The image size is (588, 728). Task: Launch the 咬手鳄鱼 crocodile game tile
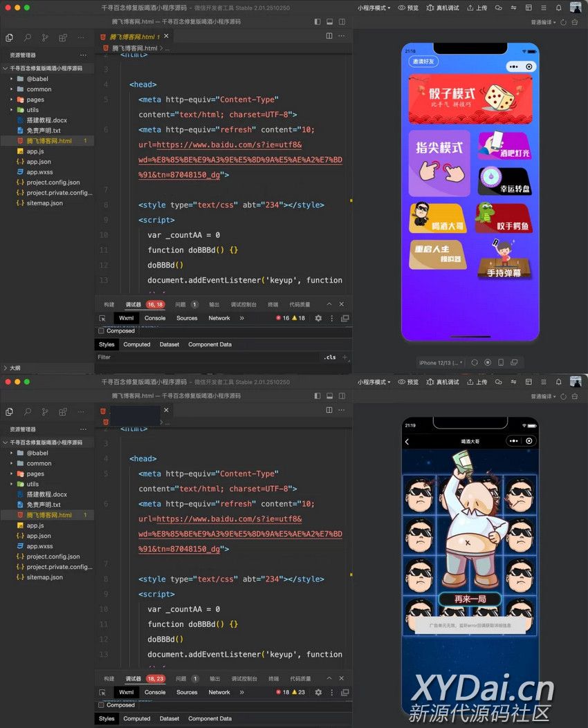[503, 218]
